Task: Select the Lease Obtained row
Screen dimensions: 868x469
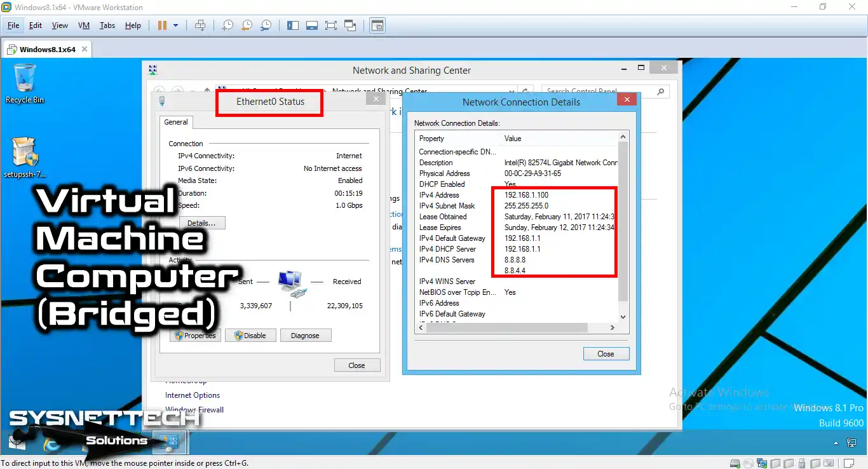Action: point(517,217)
